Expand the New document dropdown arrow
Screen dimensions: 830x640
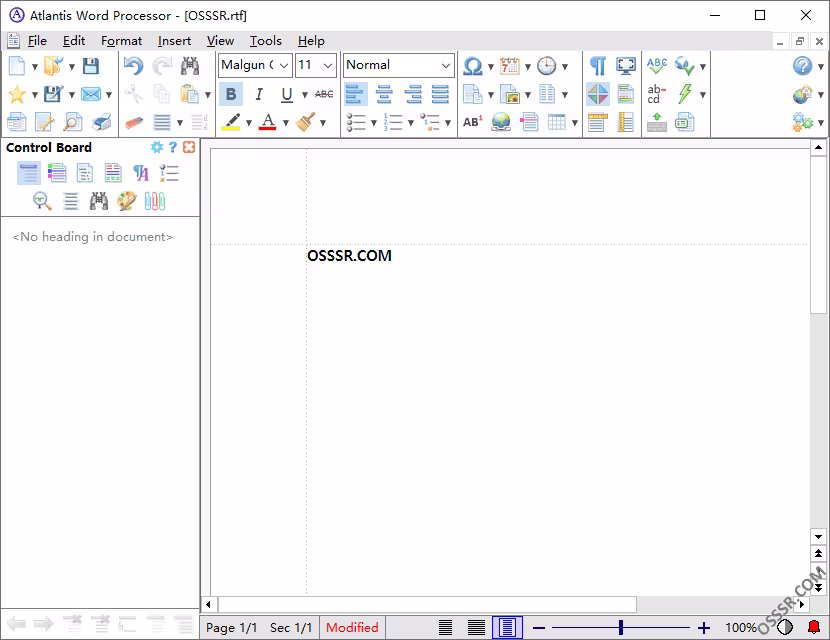click(x=34, y=67)
